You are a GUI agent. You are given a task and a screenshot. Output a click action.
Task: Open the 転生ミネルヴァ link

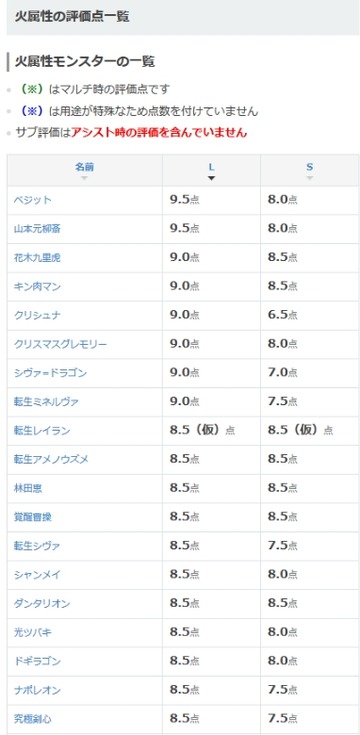46,402
